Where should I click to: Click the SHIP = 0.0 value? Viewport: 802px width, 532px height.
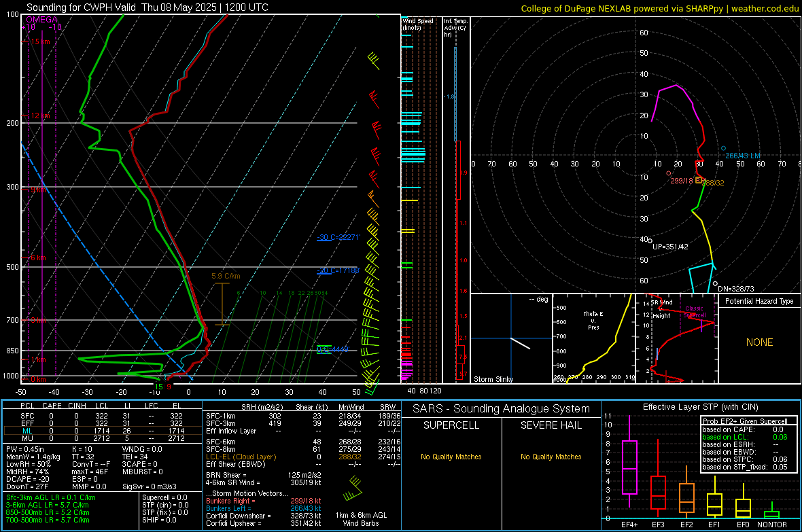pos(159,520)
